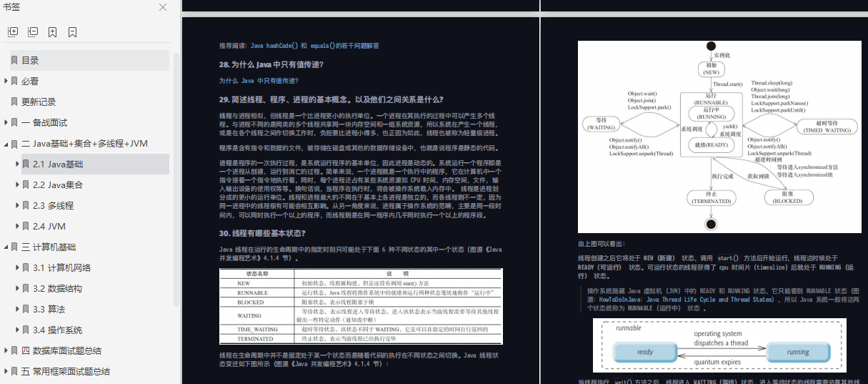The height and width of the screenshot is (384, 868).
Task: Open the 2.2 Java集合 bookmark
Action: pos(58,185)
